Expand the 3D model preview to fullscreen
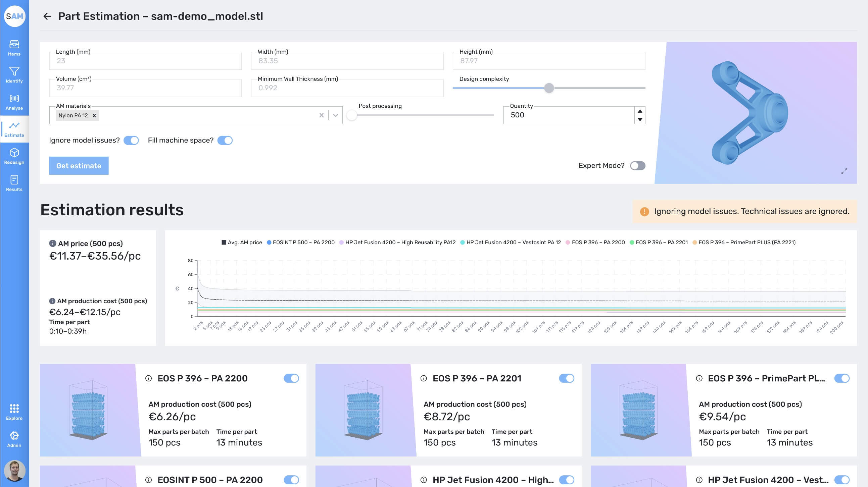This screenshot has width=868, height=487. pos(844,171)
